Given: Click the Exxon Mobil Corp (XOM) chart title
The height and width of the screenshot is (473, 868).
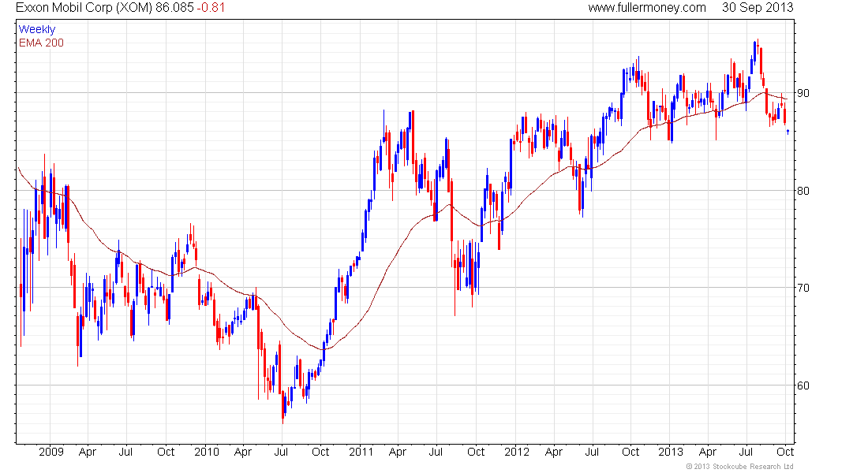Looking at the screenshot, I should [84, 8].
